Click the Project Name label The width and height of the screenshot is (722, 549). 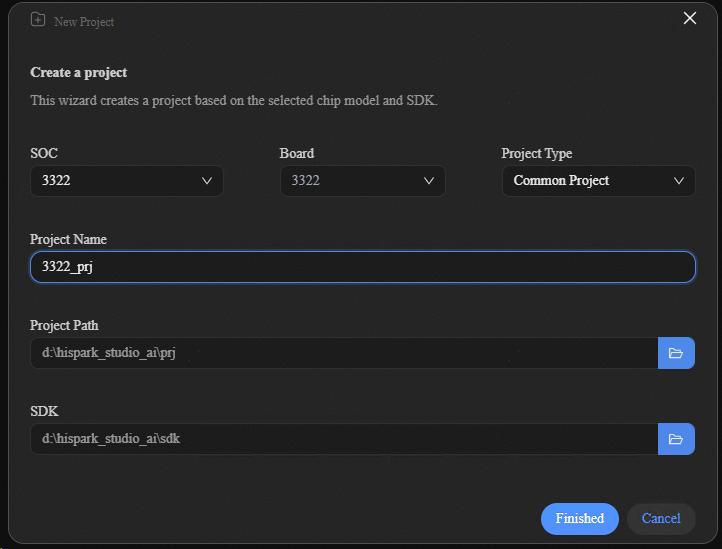click(x=68, y=240)
